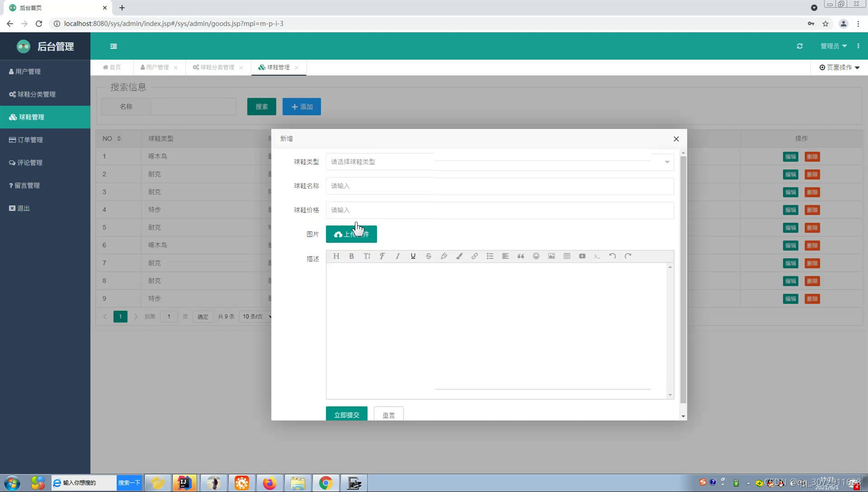Viewport: 868px width, 492px height.
Task: Open 球鞋分类管理 in the sidebar
Action: coord(45,94)
